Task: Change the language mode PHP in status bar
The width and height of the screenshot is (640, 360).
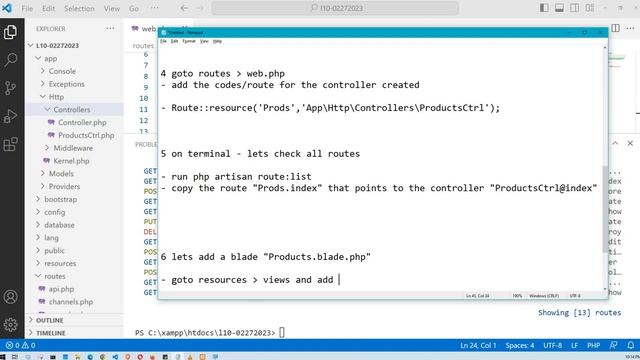Action: 593,345
